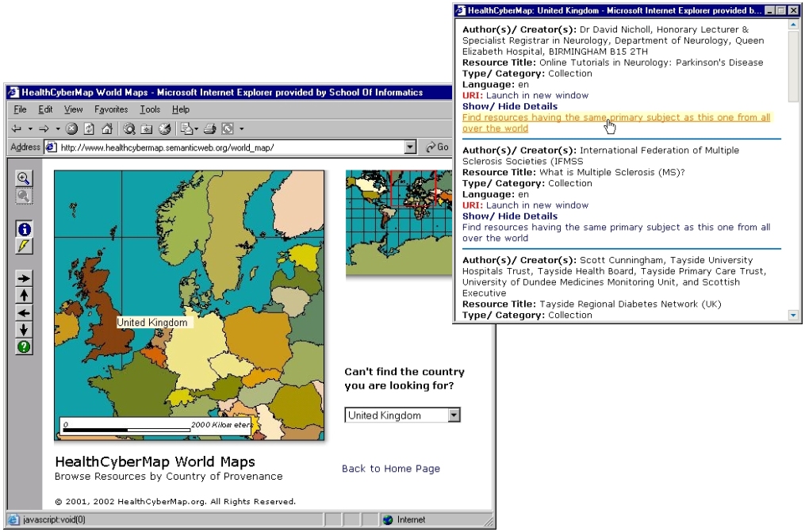
Task: Click the Print toolbar icon
Action: click(209, 128)
